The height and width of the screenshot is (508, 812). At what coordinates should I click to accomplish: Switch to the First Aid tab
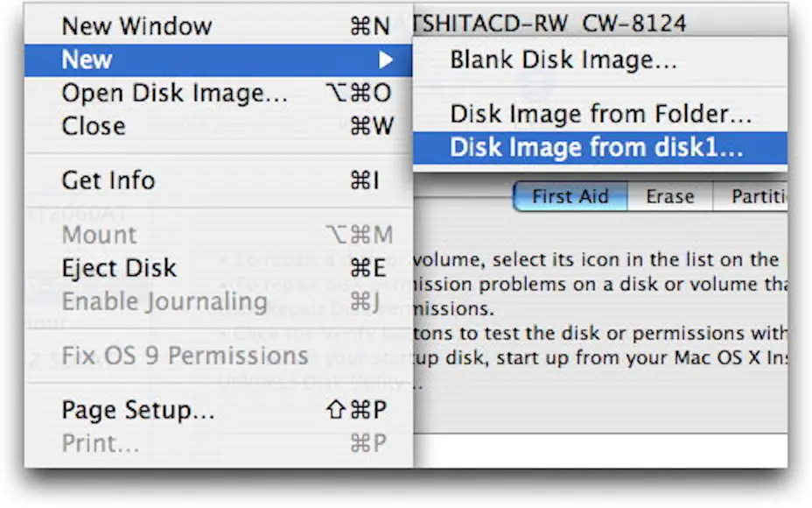click(569, 196)
